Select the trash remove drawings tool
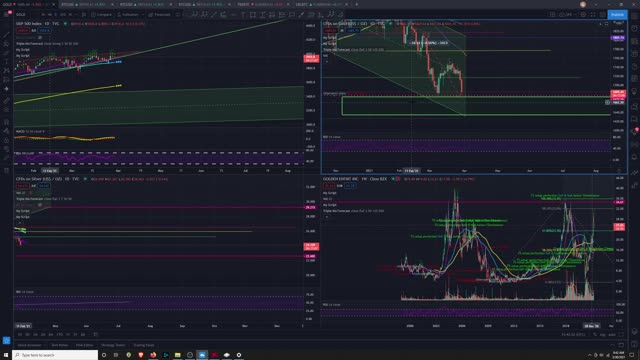This screenshot has width=640, height=360. (x=6, y=170)
